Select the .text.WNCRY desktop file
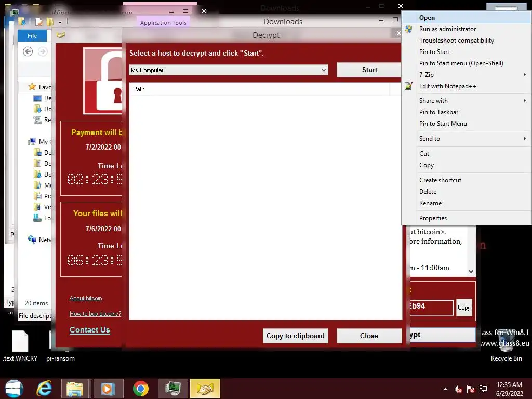 20,345
